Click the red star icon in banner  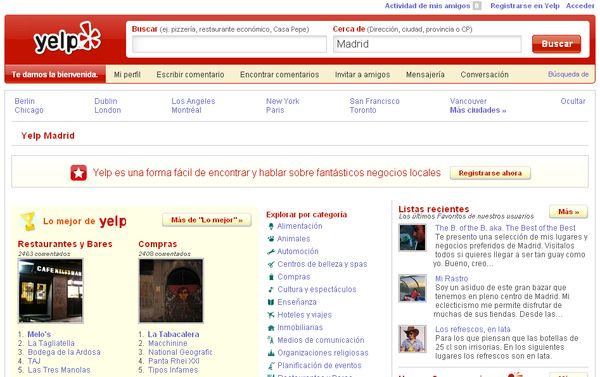pos(78,173)
